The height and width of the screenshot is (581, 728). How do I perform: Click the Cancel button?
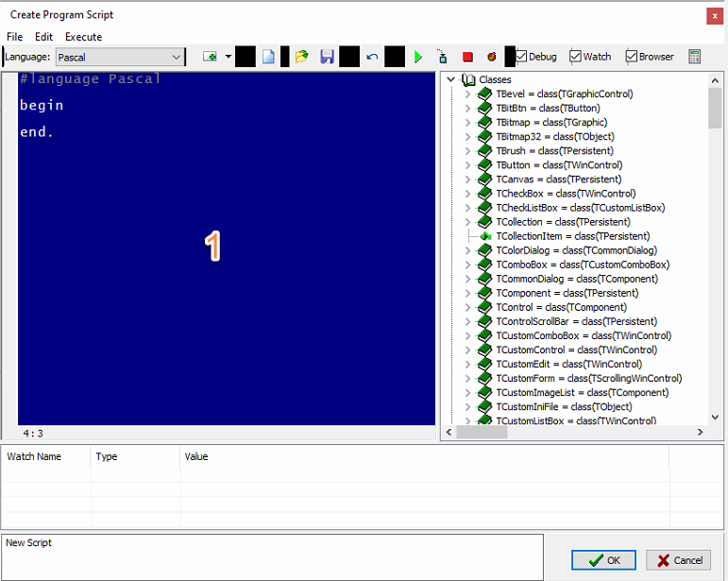(678, 560)
